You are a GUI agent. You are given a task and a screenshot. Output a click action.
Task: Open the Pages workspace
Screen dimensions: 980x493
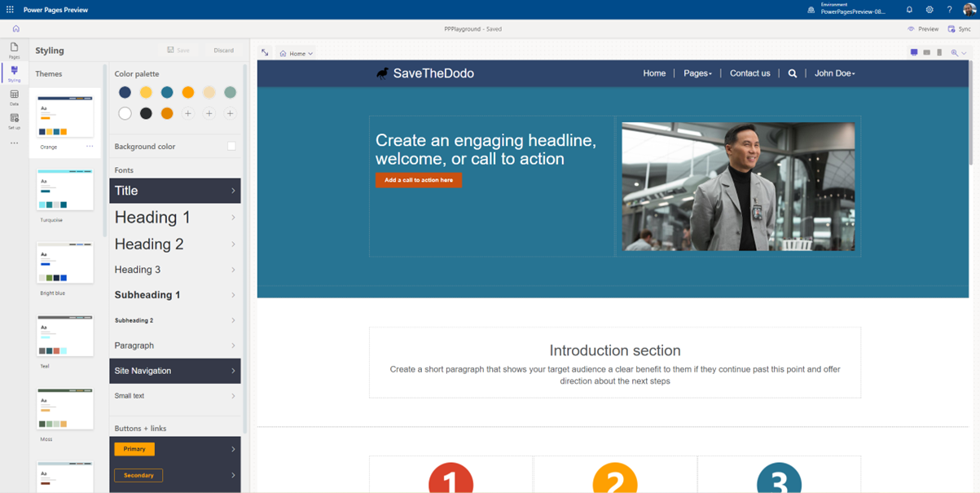[14, 51]
